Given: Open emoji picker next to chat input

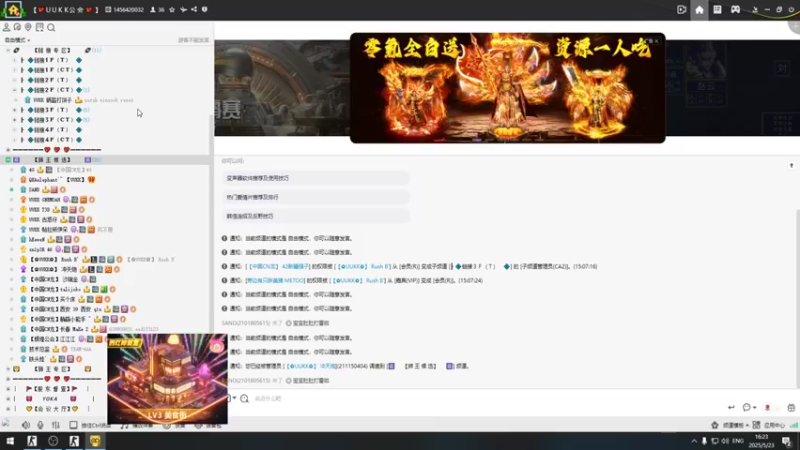Looking at the screenshot, I should 244,398.
